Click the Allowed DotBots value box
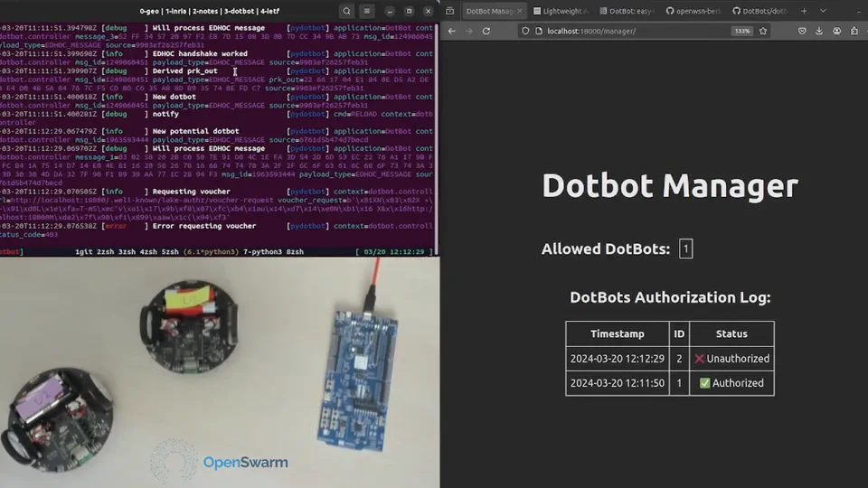This screenshot has width=868, height=488. tap(686, 249)
